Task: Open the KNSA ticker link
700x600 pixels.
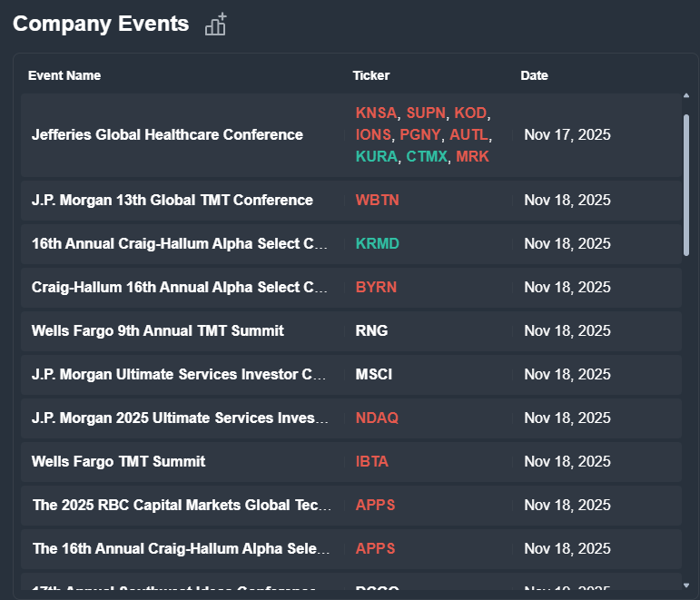Action: pos(376,113)
